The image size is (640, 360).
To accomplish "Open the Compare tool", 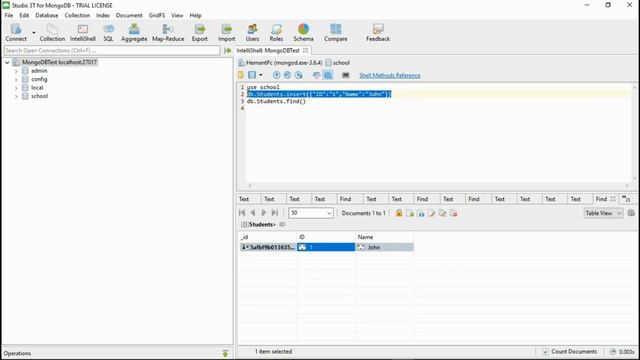I will pos(336,32).
